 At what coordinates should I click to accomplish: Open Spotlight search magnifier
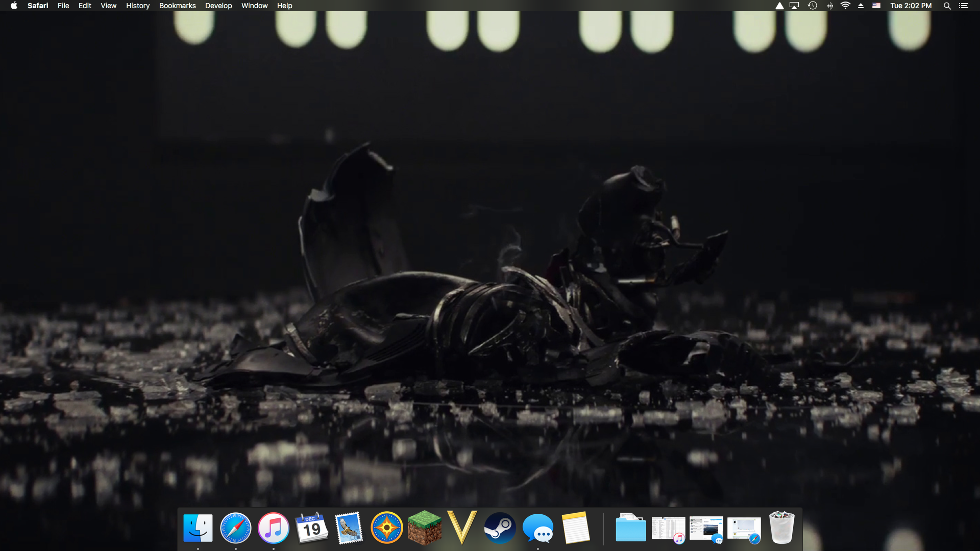click(947, 6)
